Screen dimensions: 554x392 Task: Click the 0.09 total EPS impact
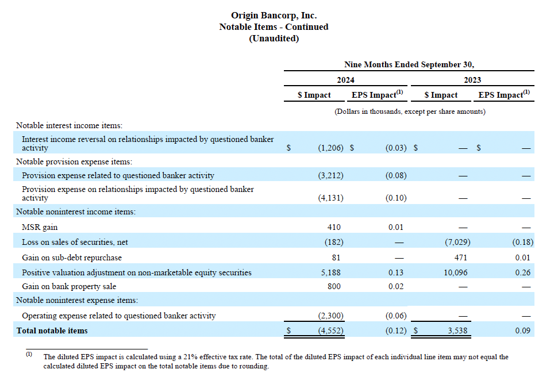click(x=522, y=330)
